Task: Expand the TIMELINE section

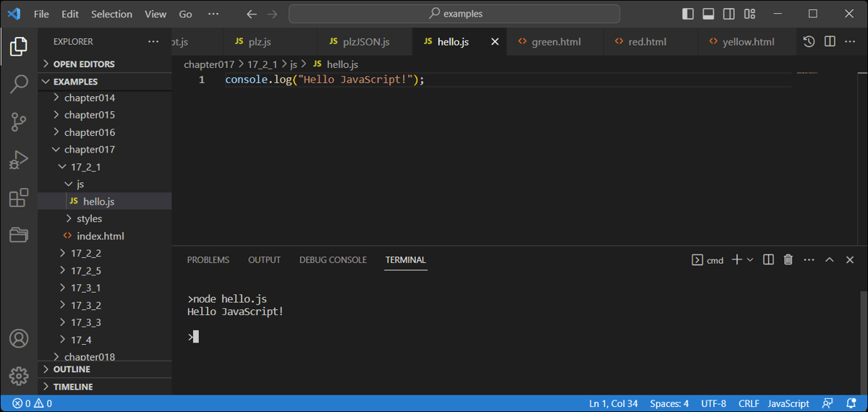Action: point(105,387)
